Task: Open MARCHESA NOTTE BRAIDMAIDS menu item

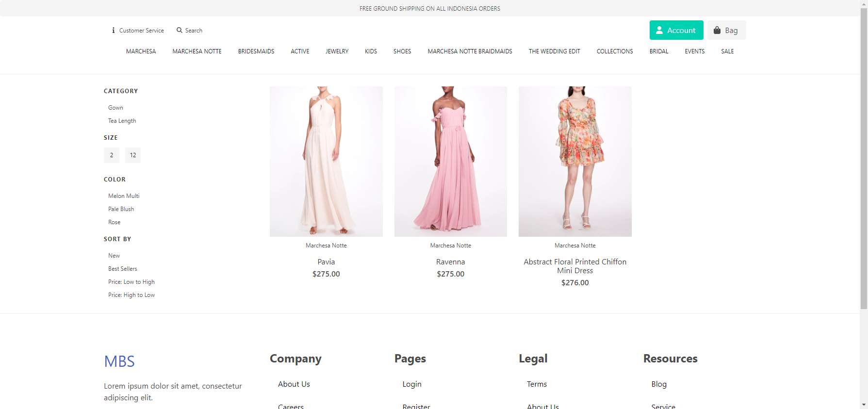Action: click(470, 51)
